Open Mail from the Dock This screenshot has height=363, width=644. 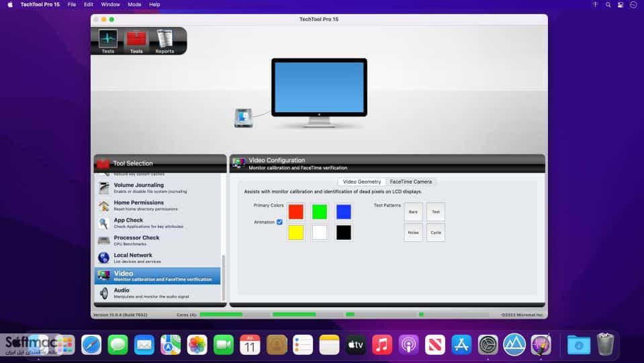[144, 344]
